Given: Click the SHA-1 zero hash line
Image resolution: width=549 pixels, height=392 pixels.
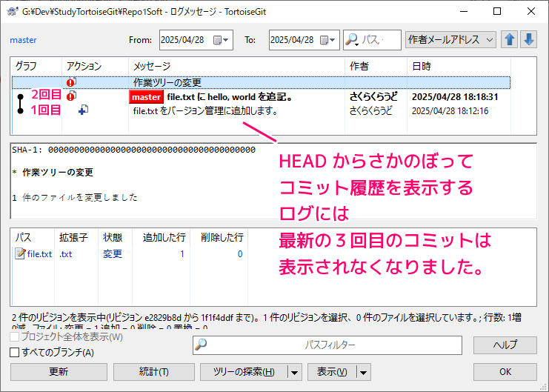Looking at the screenshot, I should tap(134, 150).
